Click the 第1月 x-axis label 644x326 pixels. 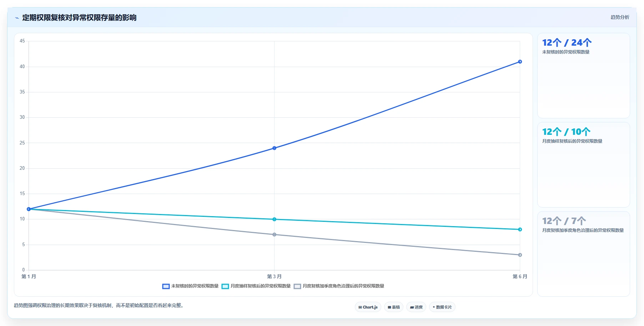click(29, 276)
